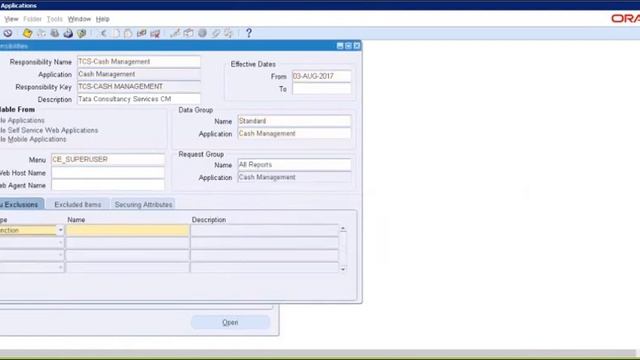Click the Responsibility Name field
Viewport: 640px width, 360px height.
(139, 62)
